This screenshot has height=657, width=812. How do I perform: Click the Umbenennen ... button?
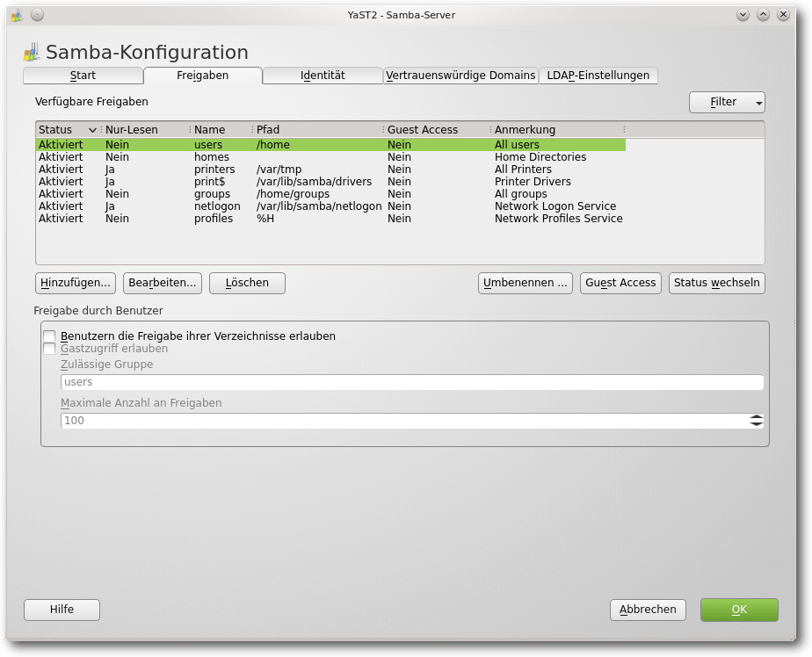526,283
